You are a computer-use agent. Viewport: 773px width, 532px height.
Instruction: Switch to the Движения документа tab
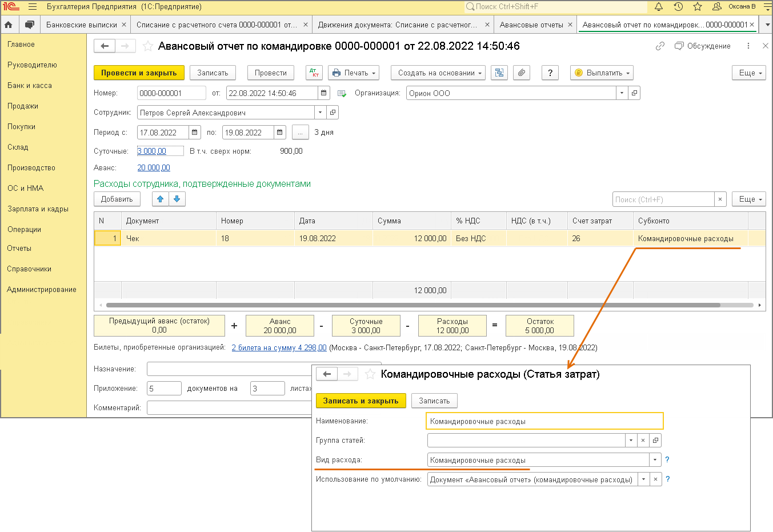(398, 25)
